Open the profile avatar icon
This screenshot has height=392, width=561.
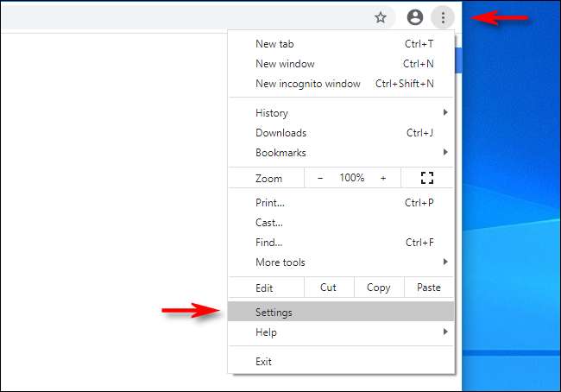(x=415, y=17)
